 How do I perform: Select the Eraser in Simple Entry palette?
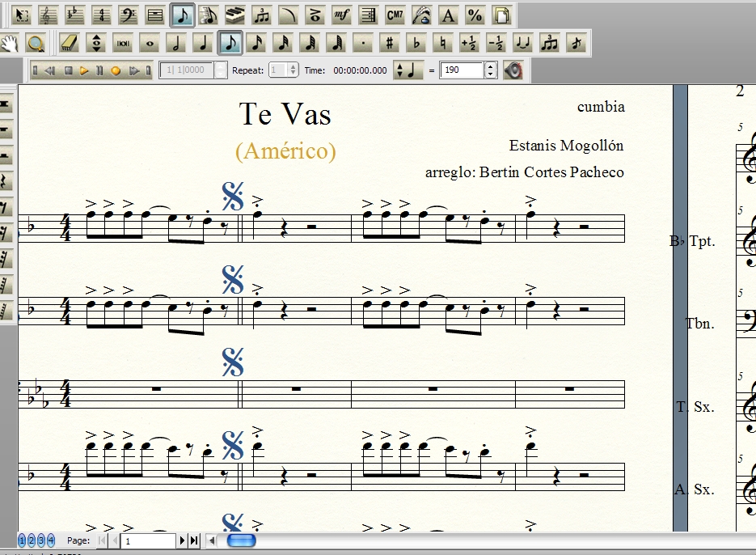pos(70,44)
